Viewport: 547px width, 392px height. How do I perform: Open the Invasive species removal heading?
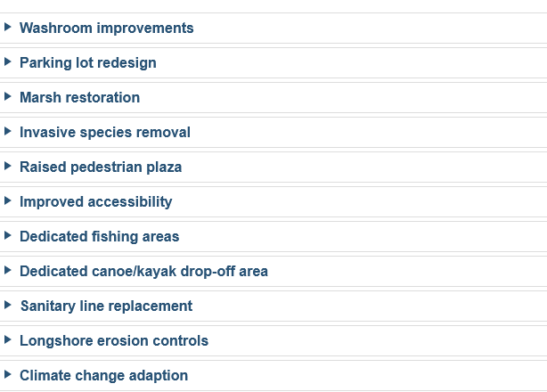(104, 133)
